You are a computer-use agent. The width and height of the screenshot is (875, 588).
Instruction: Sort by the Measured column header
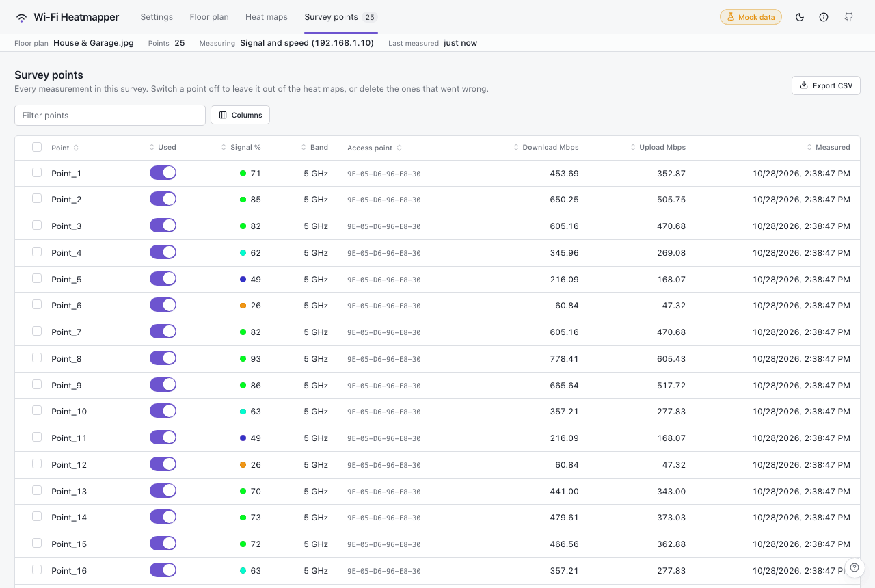click(x=829, y=147)
